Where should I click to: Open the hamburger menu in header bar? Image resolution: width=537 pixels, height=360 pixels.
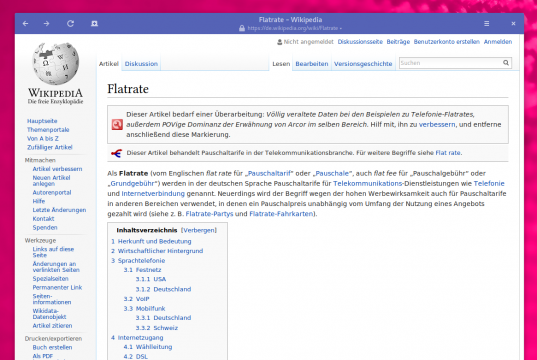click(486, 24)
